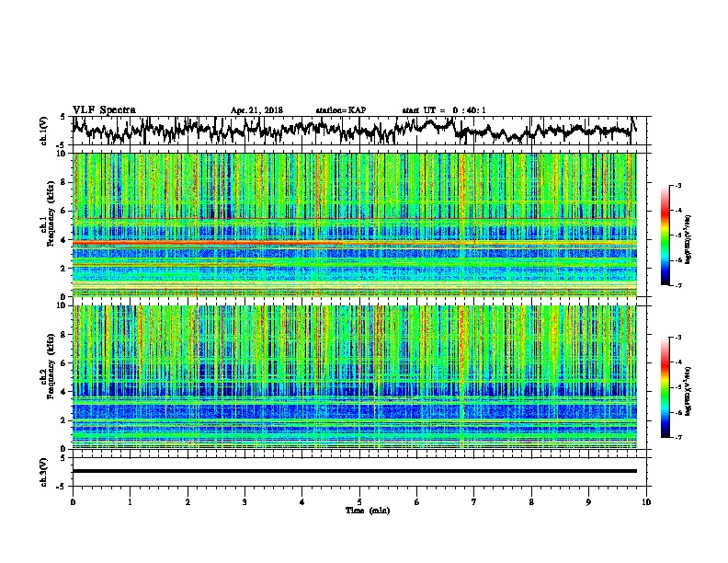Click the time axis tick label "1"

(130, 502)
